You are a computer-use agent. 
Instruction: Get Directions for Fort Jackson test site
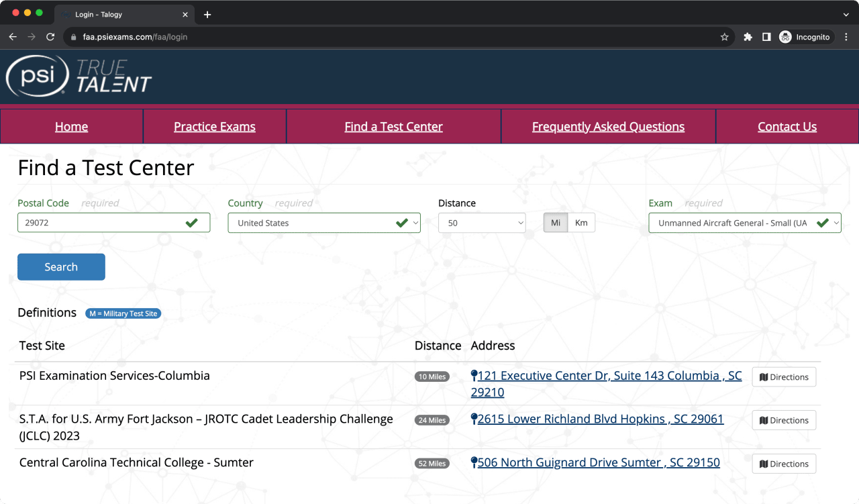pos(784,420)
